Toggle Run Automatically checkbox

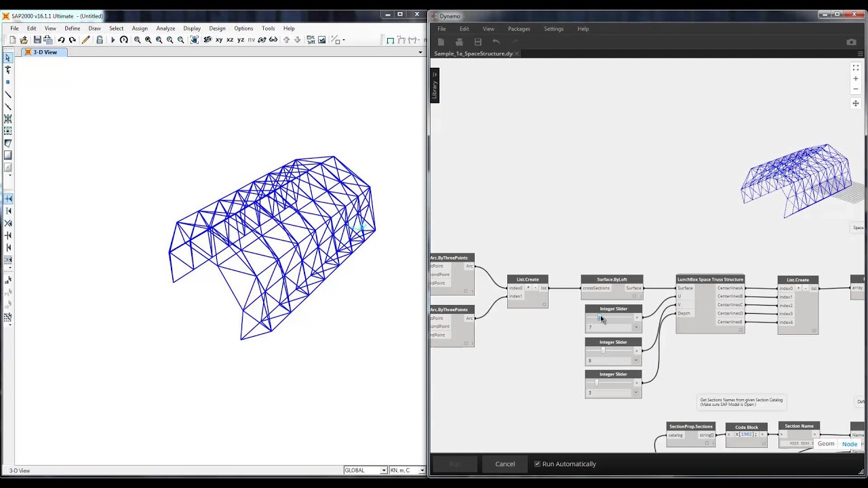[x=537, y=464]
